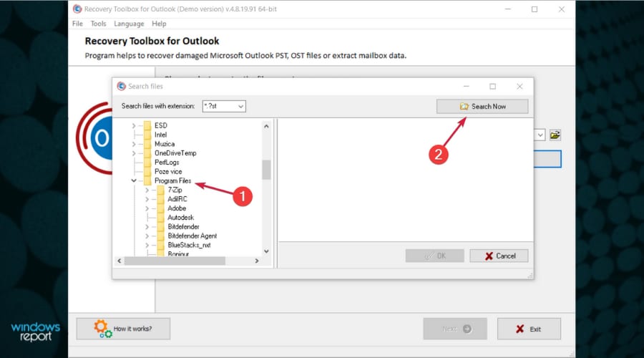
Task: Maximize the Recovery Toolbox main window
Action: pyautogui.click(x=535, y=9)
